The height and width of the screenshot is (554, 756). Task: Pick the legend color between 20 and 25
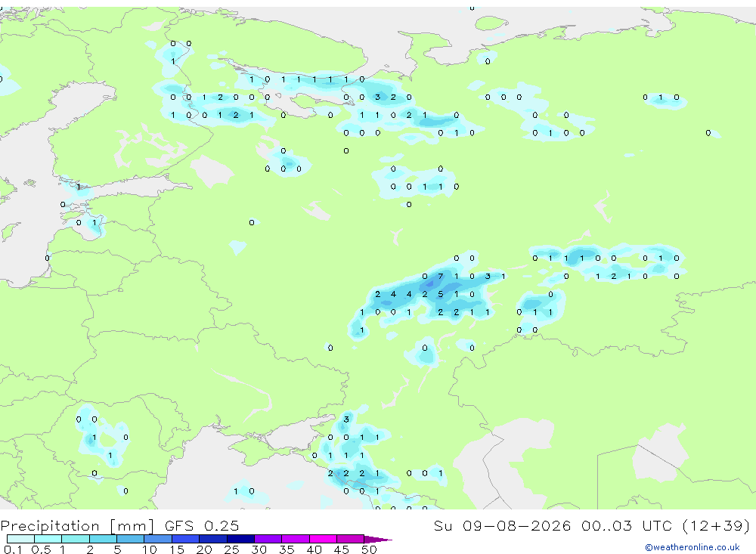[x=212, y=539]
